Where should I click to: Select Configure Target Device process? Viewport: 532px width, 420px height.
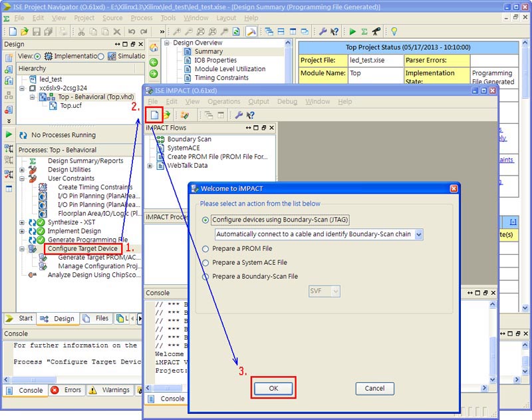click(82, 249)
